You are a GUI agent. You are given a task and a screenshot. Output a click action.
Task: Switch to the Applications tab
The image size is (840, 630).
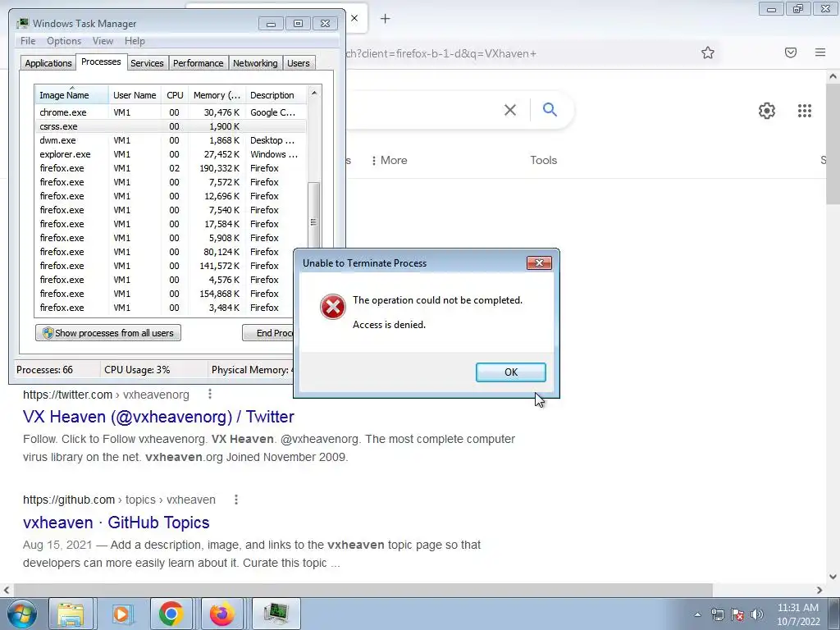(x=48, y=63)
